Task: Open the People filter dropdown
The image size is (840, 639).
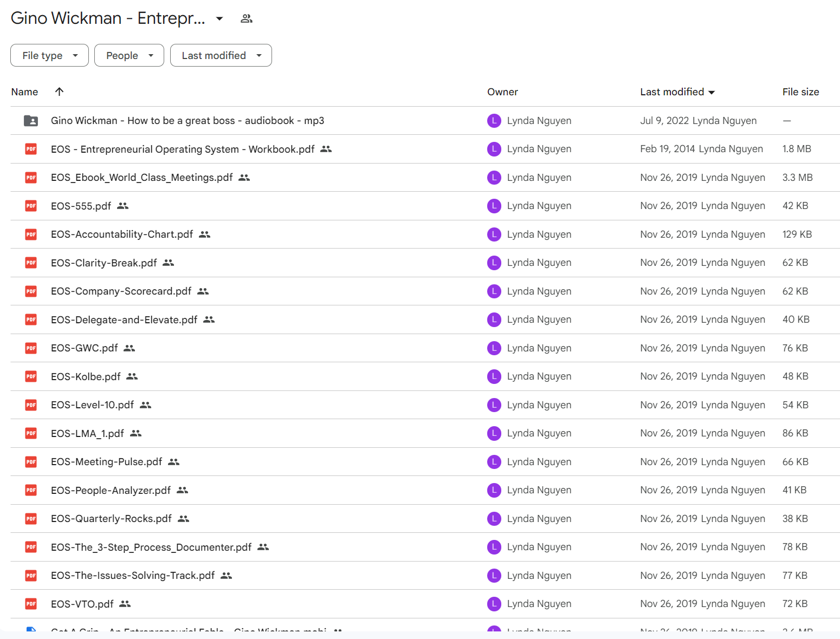Action: (129, 55)
